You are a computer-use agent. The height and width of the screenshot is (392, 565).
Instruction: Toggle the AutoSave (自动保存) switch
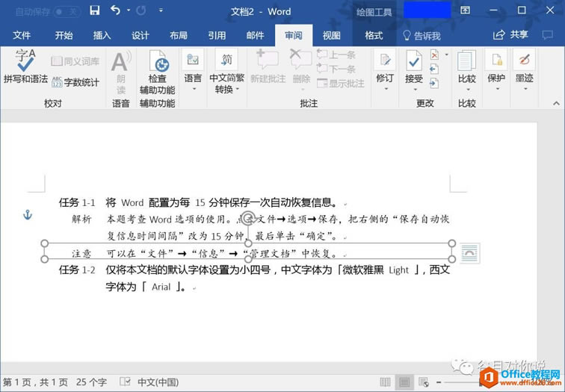click(67, 12)
